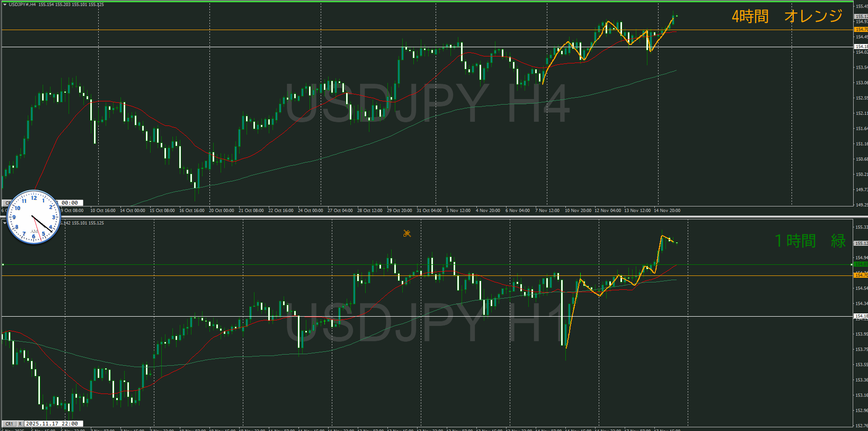Click the orange 154.70 price tag in H1 chart
868x431 pixels.
pyautogui.click(x=861, y=275)
